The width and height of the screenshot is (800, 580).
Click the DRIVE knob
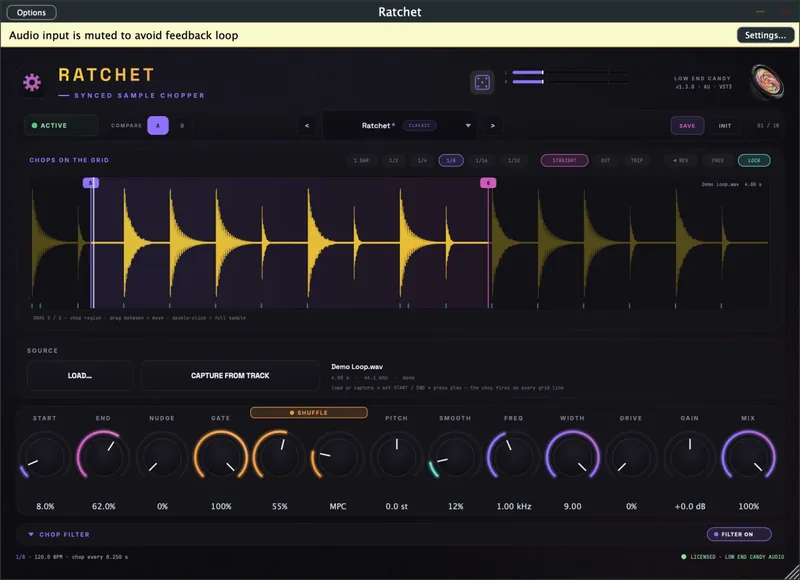coord(631,456)
